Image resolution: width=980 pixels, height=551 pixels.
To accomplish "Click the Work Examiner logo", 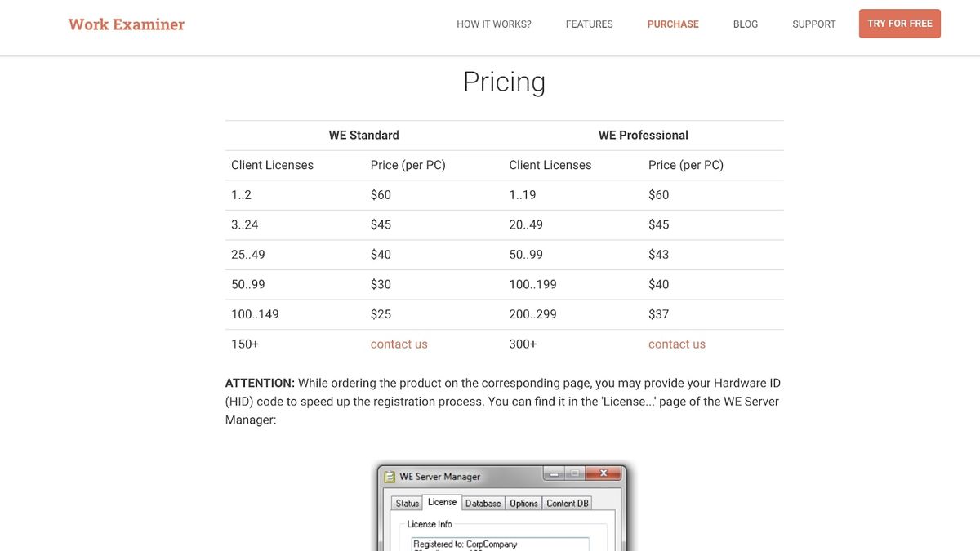I will pyautogui.click(x=127, y=24).
